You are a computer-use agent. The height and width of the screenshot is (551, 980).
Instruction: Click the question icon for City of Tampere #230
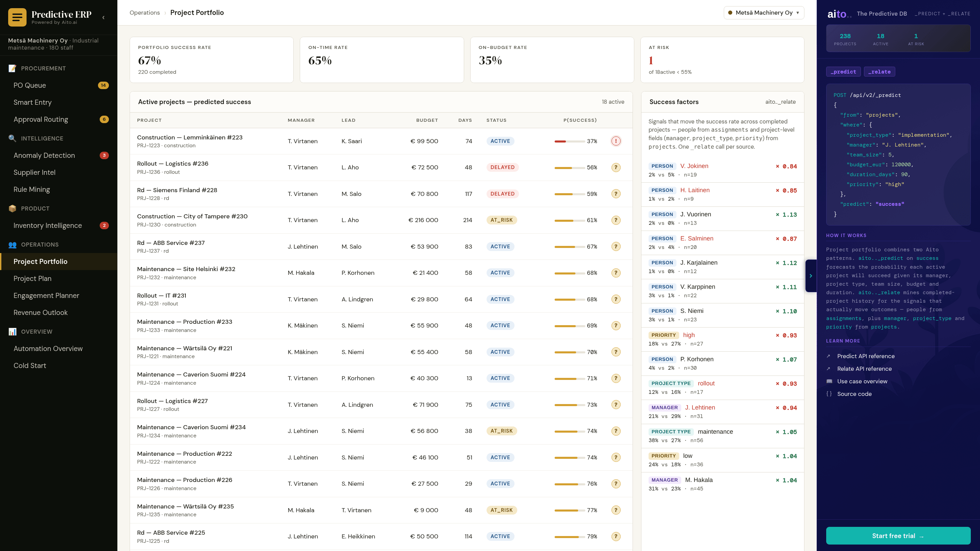pyautogui.click(x=616, y=220)
